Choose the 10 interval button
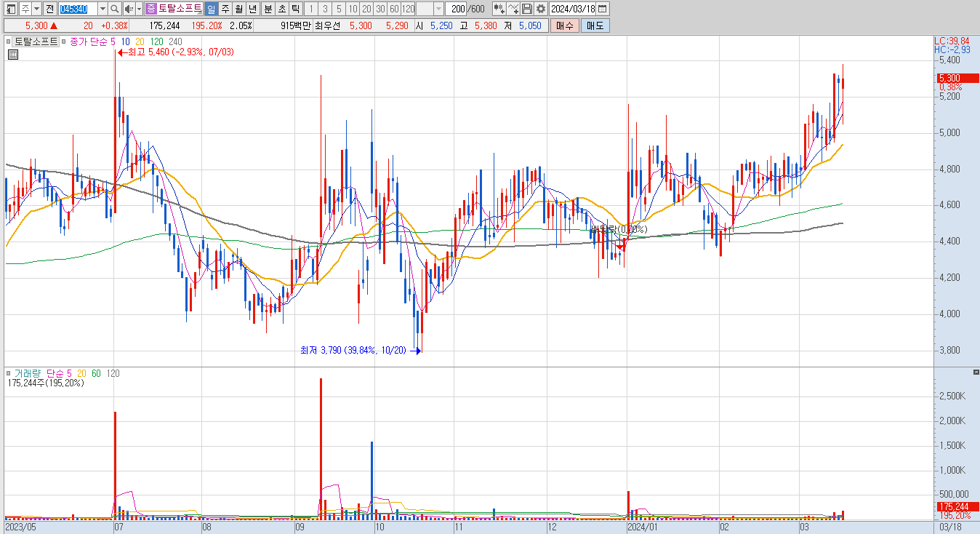Viewport: 980px width, 534px height. pos(353,9)
